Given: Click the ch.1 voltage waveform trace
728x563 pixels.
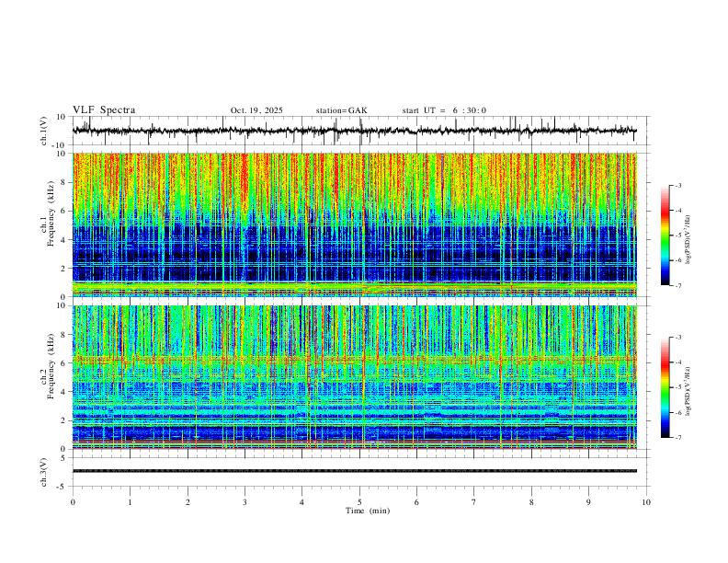Looking at the screenshot, I should [x=354, y=131].
